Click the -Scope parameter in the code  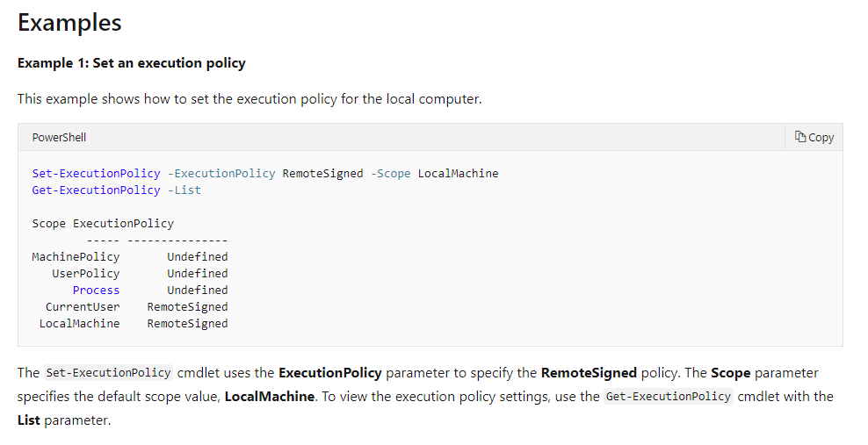tap(390, 174)
